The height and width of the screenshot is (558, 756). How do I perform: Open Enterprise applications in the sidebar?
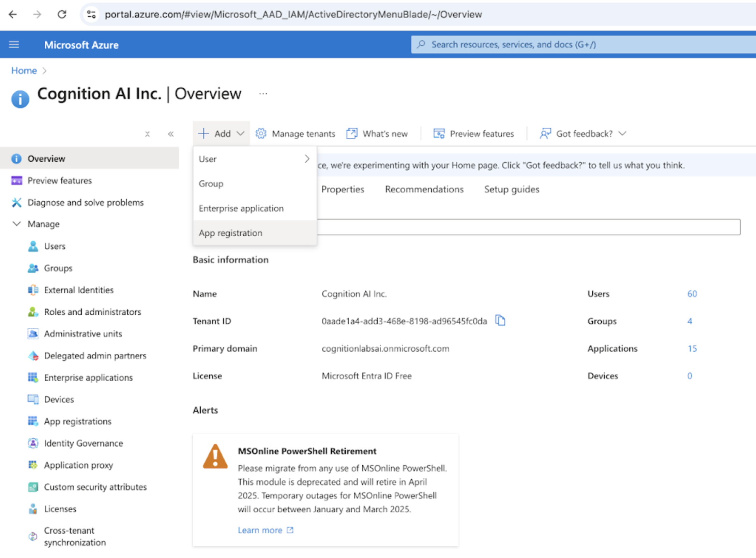88,377
